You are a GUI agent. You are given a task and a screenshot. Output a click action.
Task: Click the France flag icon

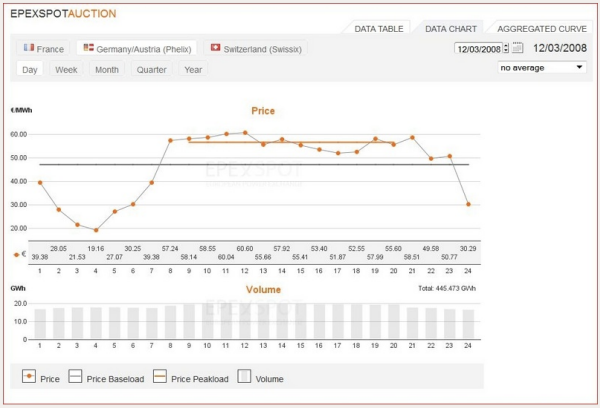coord(29,48)
